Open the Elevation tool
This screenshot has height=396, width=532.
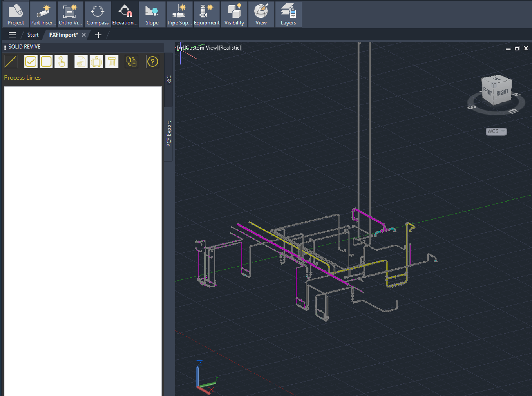tap(125, 14)
